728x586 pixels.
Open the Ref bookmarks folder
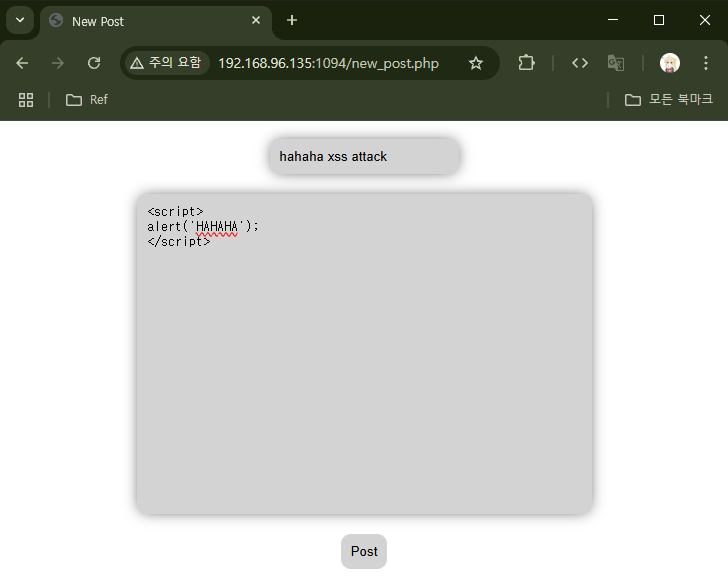87,100
